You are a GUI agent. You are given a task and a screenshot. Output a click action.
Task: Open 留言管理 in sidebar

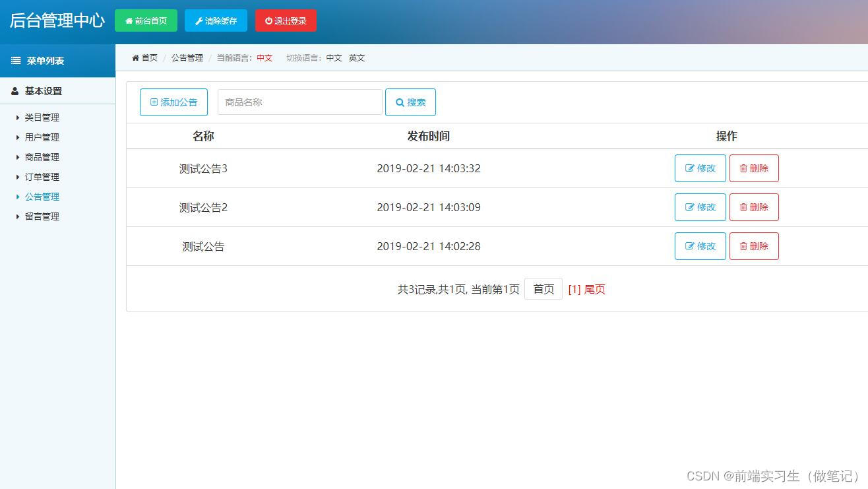pos(42,216)
